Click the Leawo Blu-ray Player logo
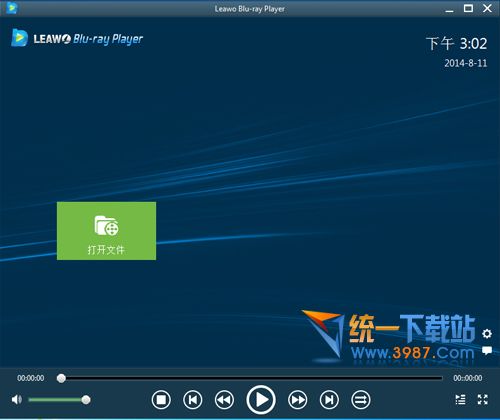Screen dimensions: 500x420 [77, 38]
